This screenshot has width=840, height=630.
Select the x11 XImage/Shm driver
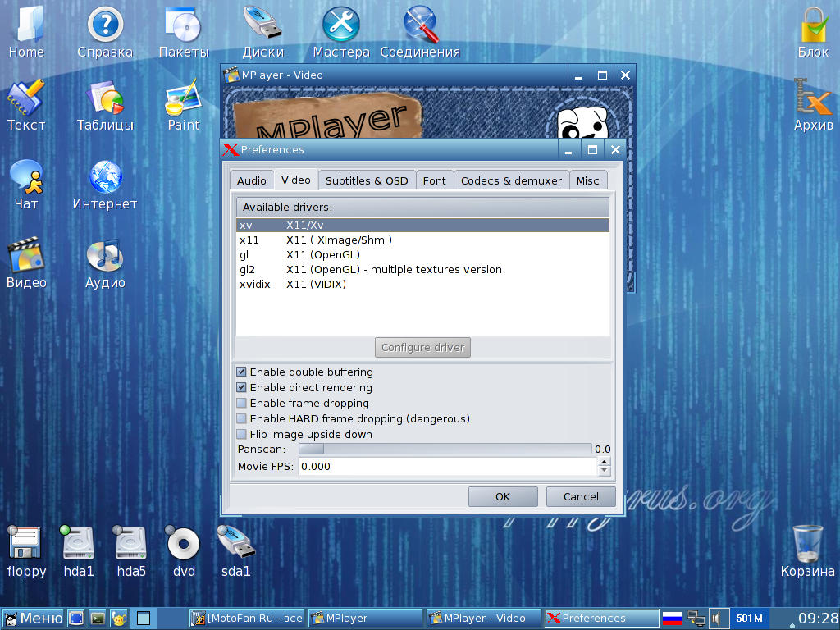(x=422, y=240)
